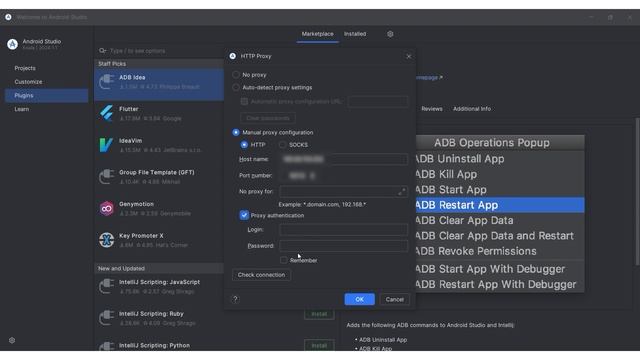
Task: Select Auto-detect proxy settings option
Action: pyautogui.click(x=236, y=87)
